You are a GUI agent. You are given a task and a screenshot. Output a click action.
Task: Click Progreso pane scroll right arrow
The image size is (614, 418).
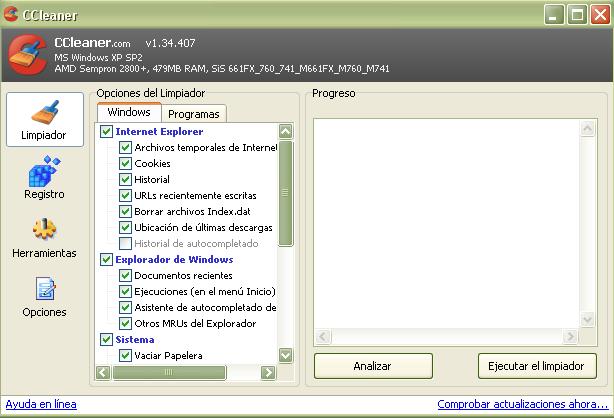click(570, 337)
